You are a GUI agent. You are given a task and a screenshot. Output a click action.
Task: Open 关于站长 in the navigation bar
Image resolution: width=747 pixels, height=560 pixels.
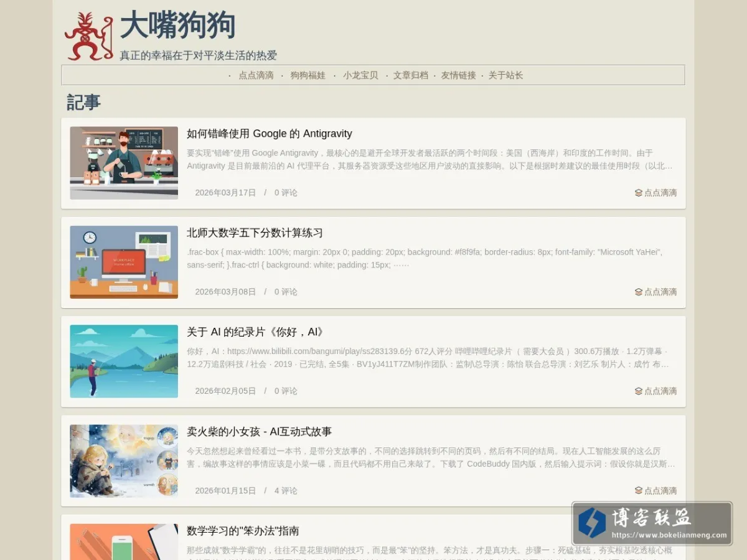tap(505, 75)
